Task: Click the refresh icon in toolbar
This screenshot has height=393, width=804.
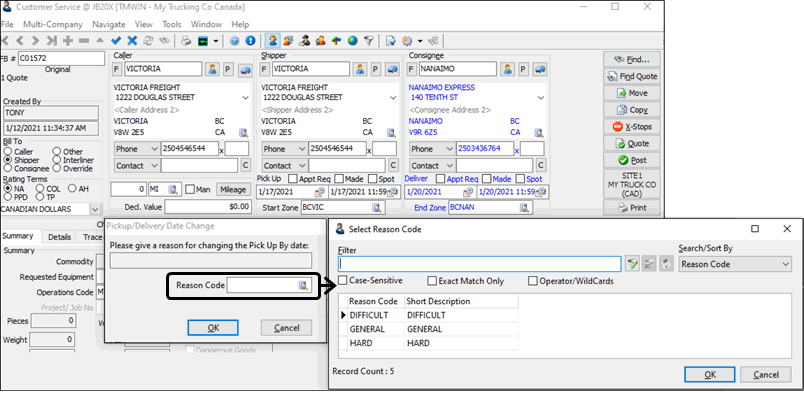Action: coord(148,41)
